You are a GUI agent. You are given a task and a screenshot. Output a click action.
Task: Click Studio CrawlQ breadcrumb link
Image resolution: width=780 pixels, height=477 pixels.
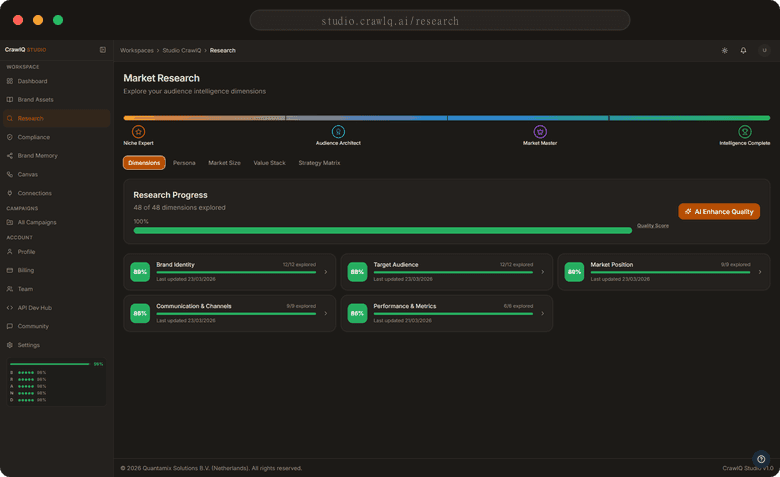(182, 50)
